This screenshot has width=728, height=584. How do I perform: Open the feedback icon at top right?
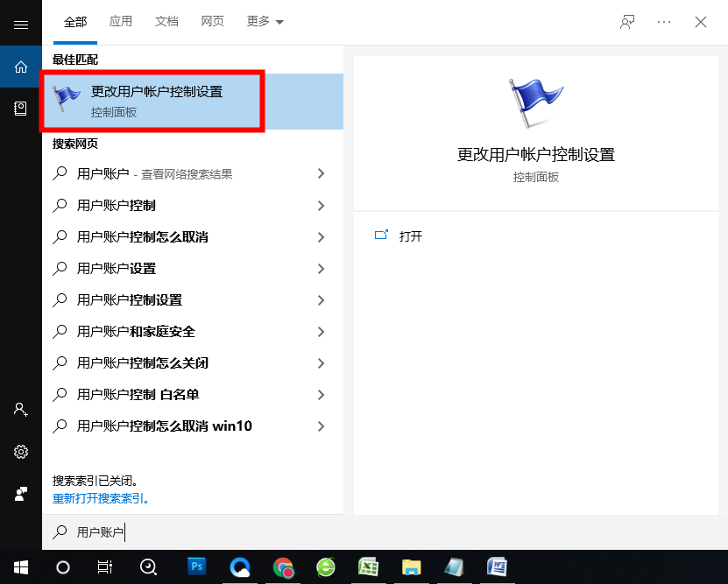pyautogui.click(x=627, y=22)
